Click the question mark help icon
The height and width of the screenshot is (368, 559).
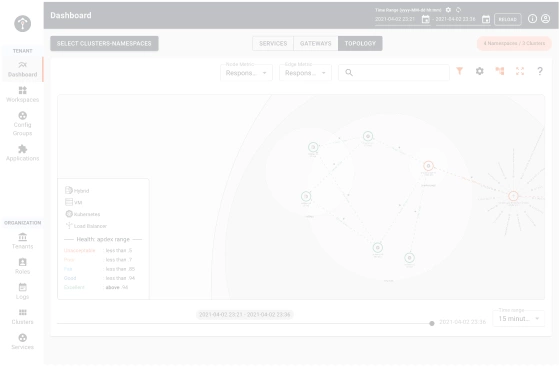pos(540,71)
